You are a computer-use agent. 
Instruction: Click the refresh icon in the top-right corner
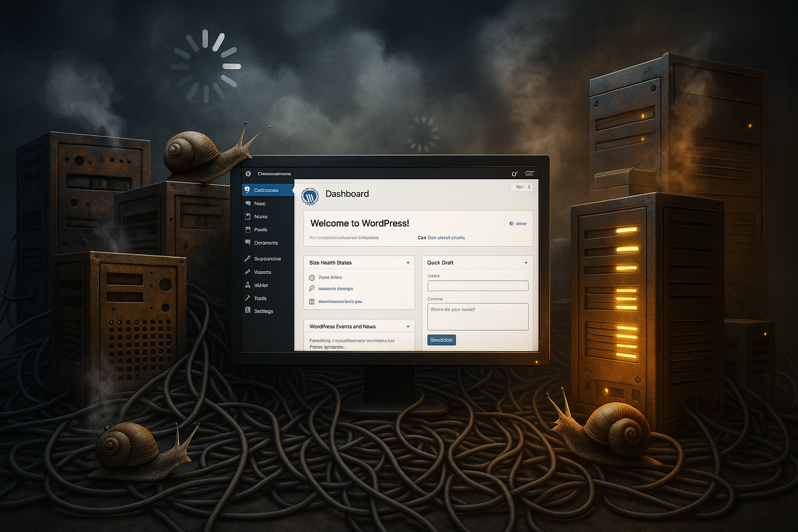pos(513,174)
